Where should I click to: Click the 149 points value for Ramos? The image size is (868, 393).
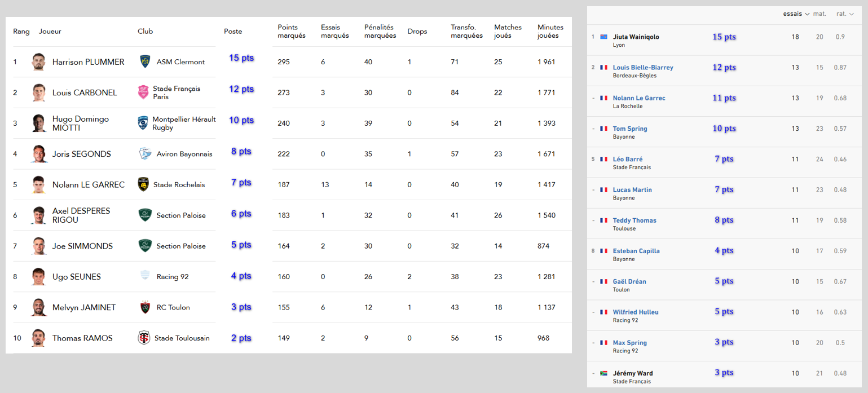point(284,338)
